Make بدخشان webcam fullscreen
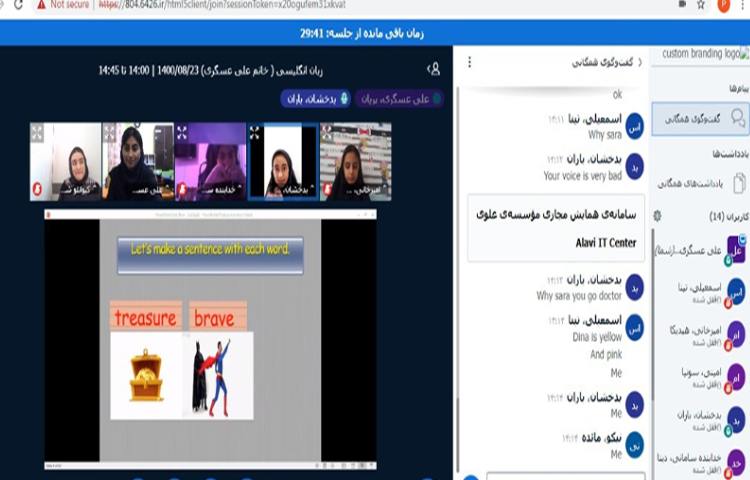 click(x=254, y=132)
